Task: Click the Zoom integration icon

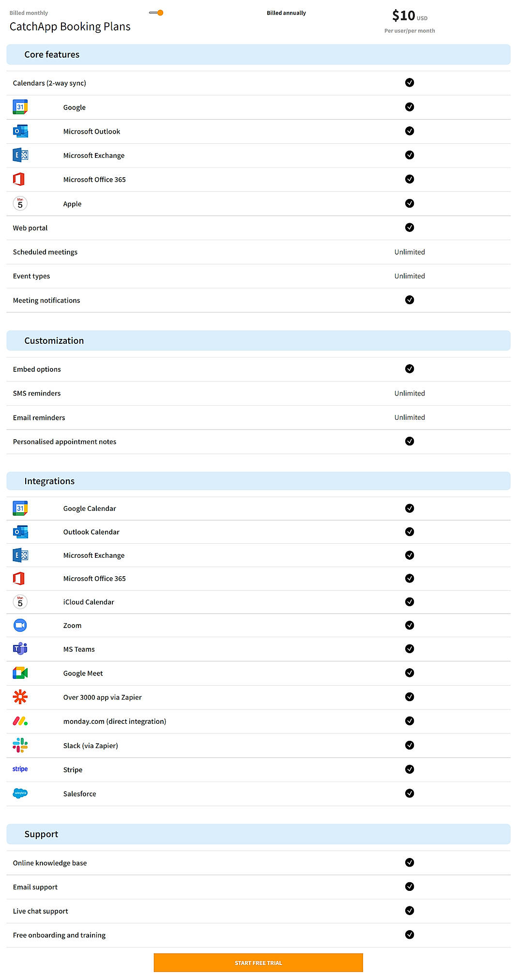Action: pos(20,625)
